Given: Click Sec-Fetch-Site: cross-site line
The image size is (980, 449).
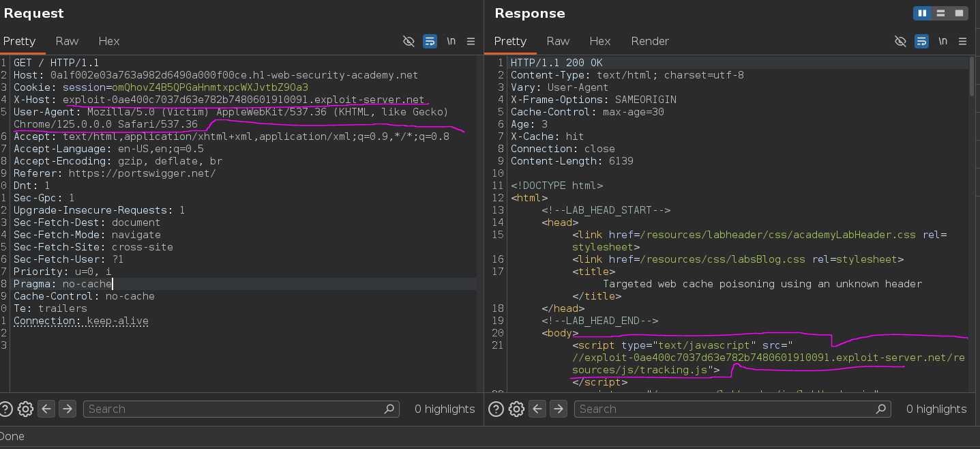Looking at the screenshot, I should click(93, 247).
